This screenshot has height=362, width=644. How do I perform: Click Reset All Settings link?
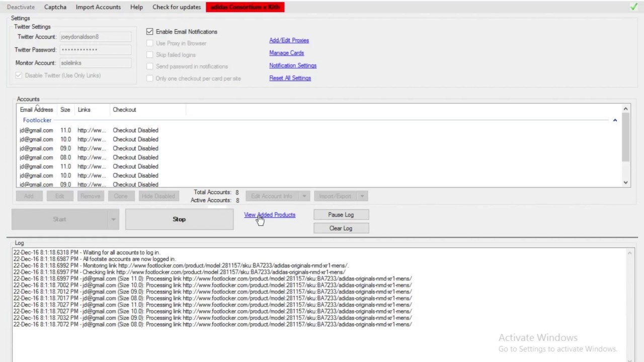pos(290,78)
